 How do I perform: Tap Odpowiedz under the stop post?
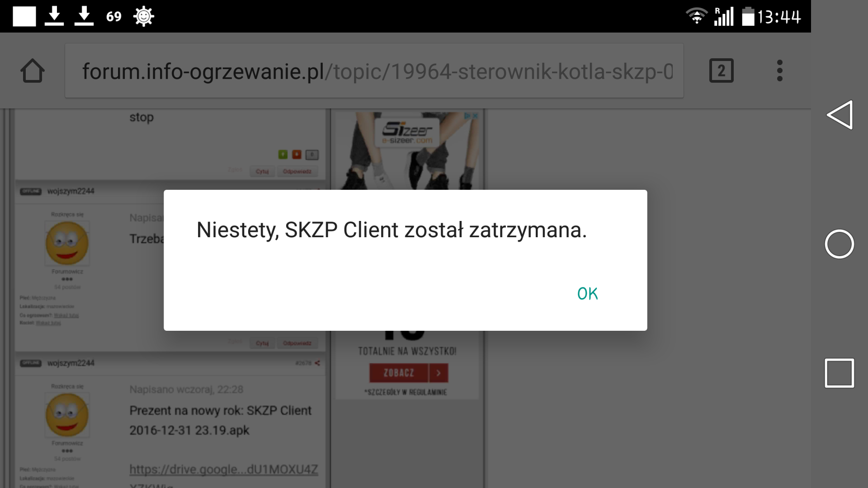coord(297,171)
